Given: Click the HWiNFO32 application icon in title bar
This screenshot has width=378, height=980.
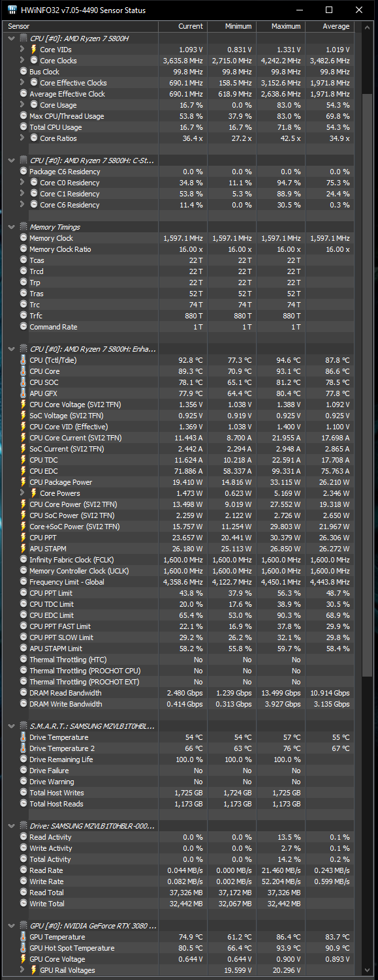Looking at the screenshot, I should coord(12,10).
